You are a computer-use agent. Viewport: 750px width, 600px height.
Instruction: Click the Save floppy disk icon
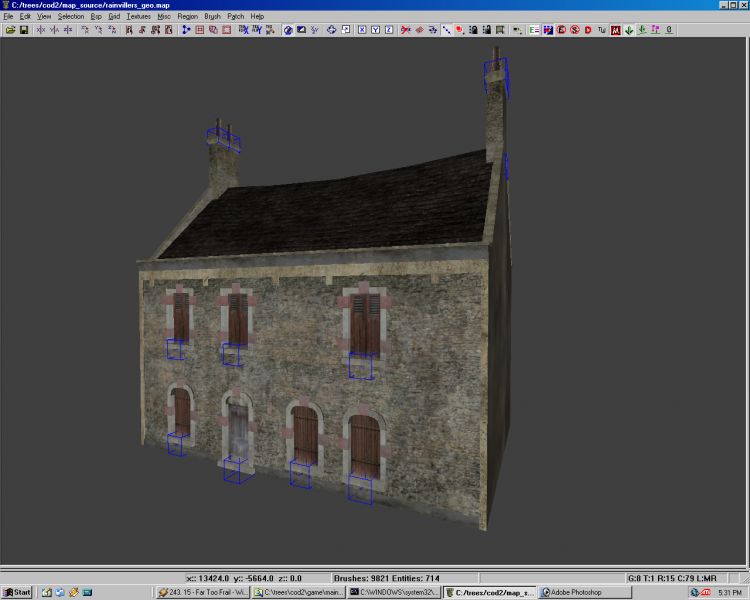(x=23, y=30)
